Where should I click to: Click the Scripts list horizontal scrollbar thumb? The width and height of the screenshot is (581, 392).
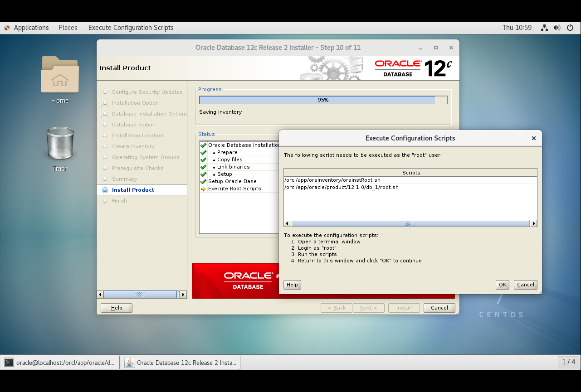click(410, 223)
